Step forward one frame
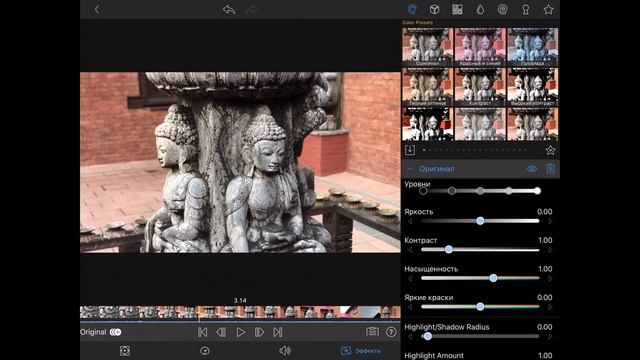The image size is (640, 360). pos(259,332)
